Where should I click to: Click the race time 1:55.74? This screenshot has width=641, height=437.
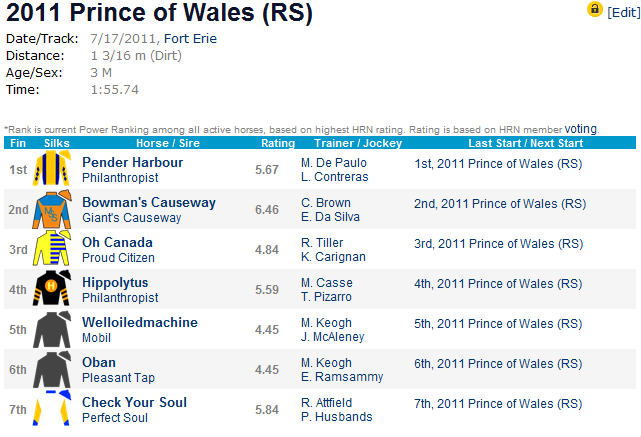pos(114,90)
